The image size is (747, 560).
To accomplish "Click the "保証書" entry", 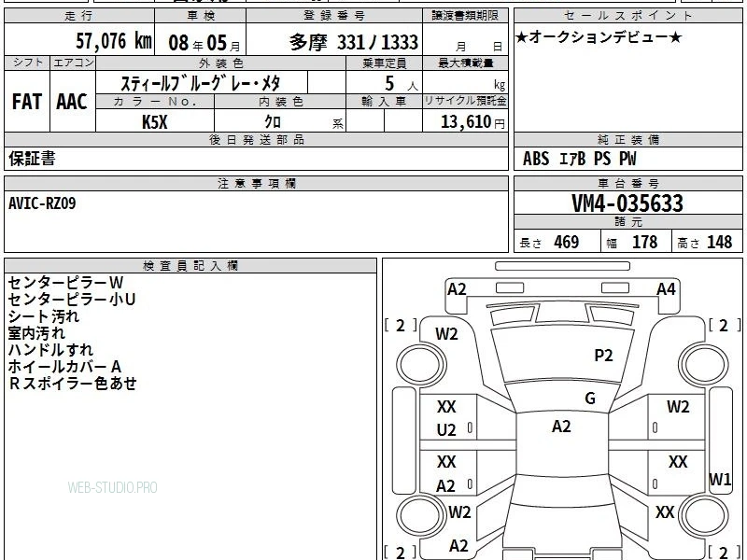I will point(32,159).
